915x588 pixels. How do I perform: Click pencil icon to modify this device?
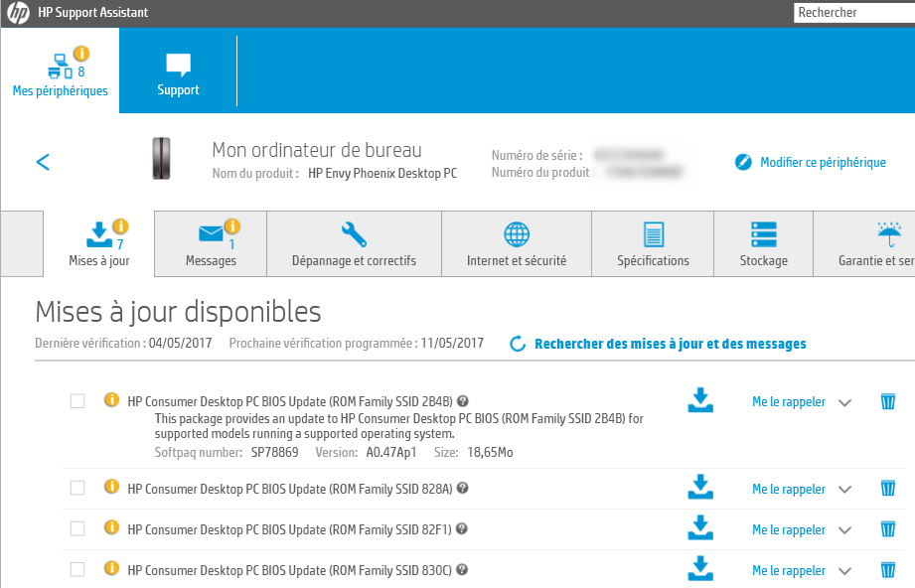tap(742, 162)
